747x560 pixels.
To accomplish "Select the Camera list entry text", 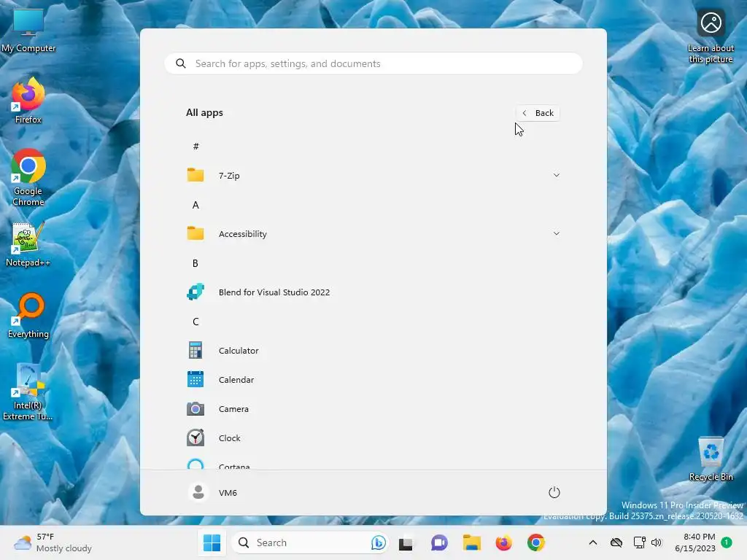I will click(x=233, y=408).
